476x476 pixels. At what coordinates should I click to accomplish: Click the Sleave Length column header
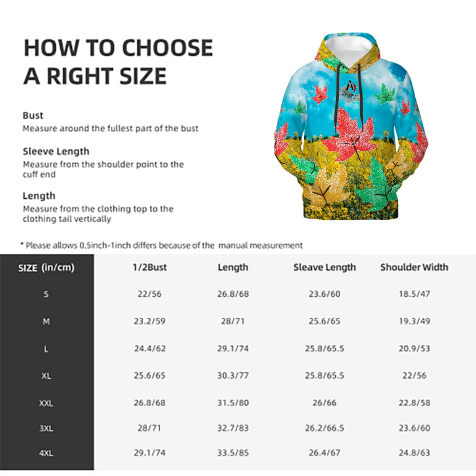coord(324,267)
